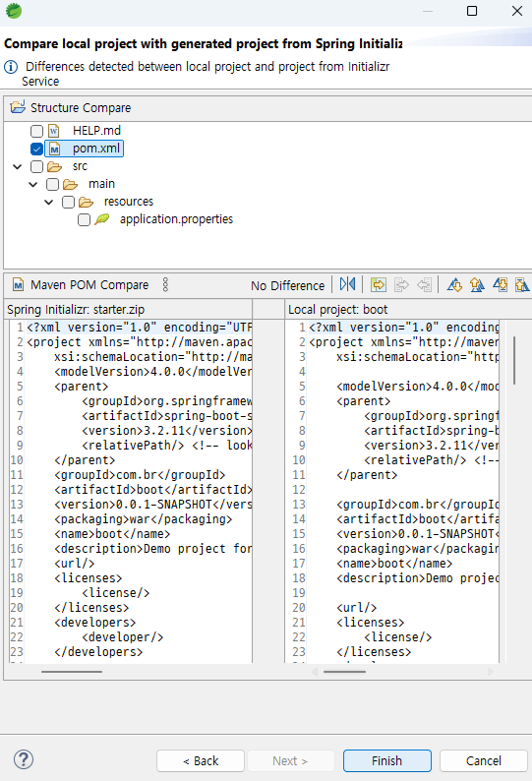Select the resources tree entry label
The height and width of the screenshot is (781, 532).
click(129, 202)
